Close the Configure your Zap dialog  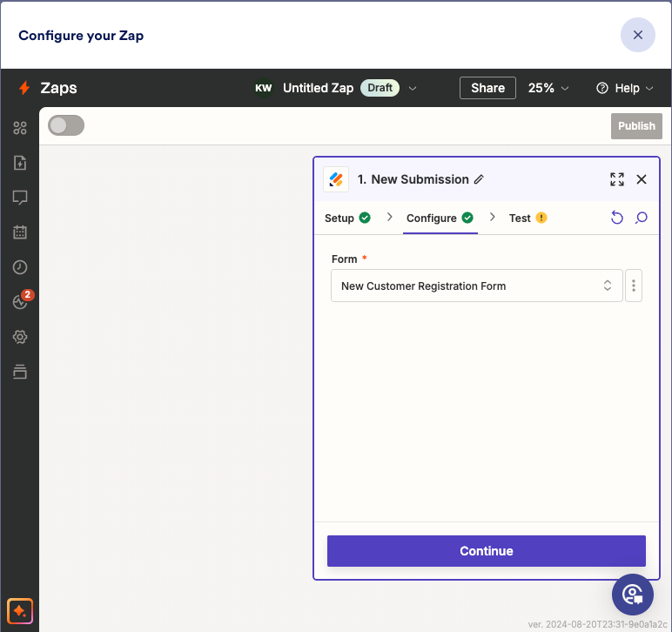tap(638, 35)
